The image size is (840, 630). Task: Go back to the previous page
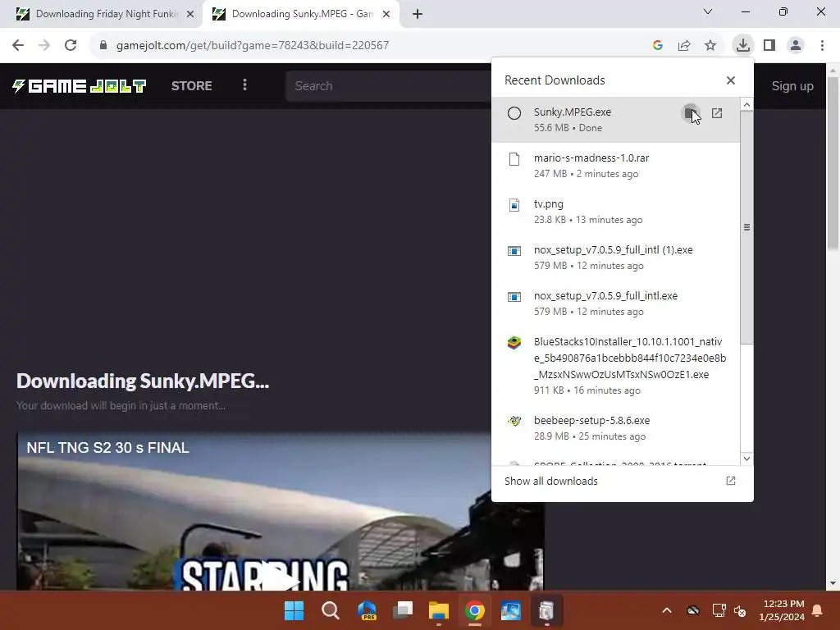(18, 45)
